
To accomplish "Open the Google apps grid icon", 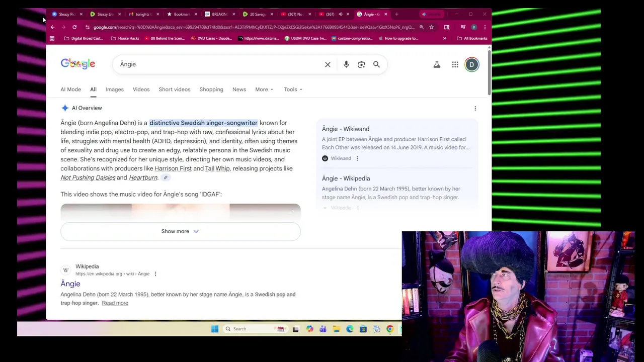I will [x=455, y=64].
